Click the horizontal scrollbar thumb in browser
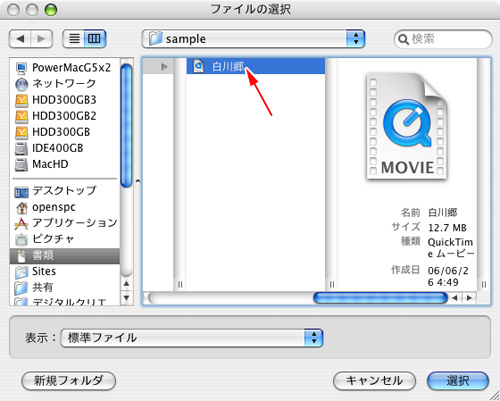 click(x=380, y=298)
